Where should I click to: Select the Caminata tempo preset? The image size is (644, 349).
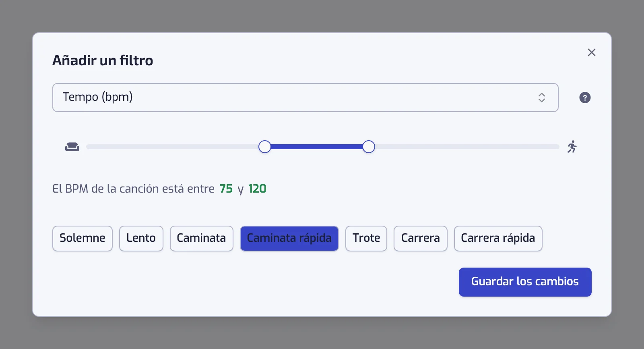[202, 239]
